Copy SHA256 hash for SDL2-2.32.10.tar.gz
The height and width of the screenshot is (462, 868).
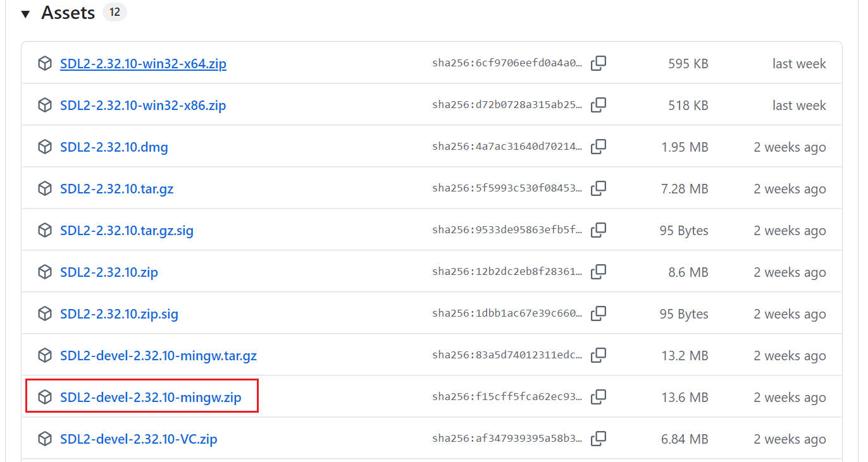(598, 188)
